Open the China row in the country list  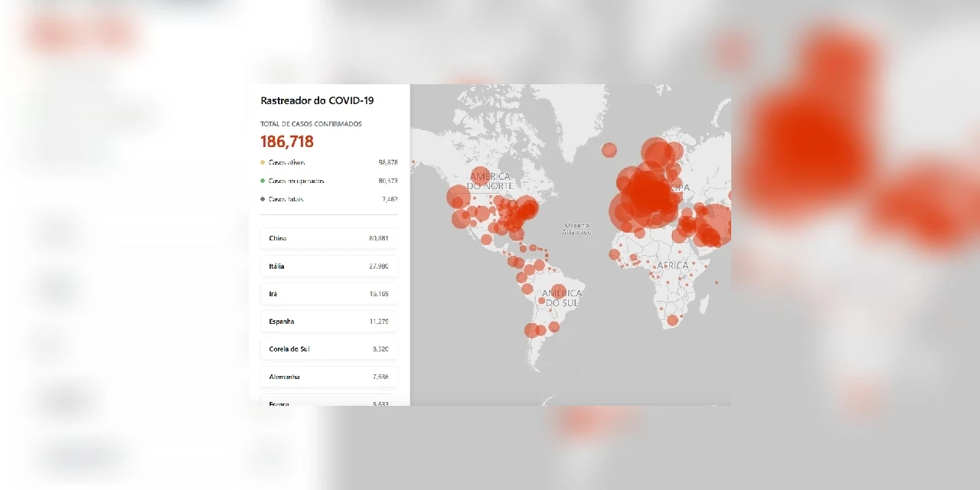[328, 238]
